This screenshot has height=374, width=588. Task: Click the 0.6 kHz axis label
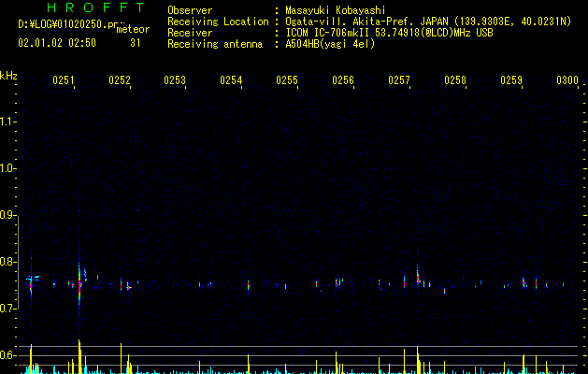click(x=7, y=355)
